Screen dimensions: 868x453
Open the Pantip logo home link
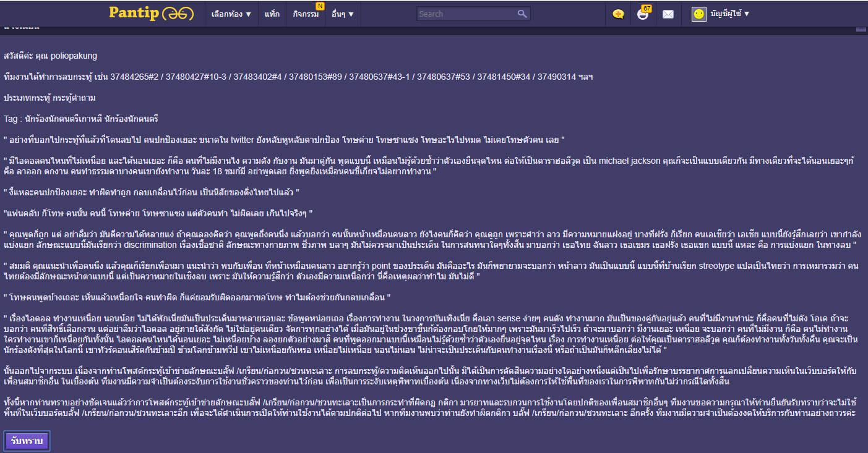[x=151, y=13]
